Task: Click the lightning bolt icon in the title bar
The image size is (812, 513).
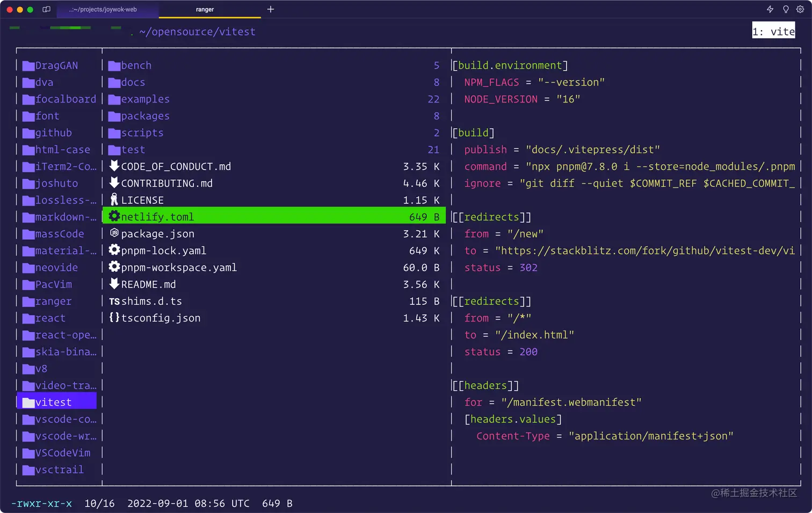Action: pyautogui.click(x=770, y=9)
